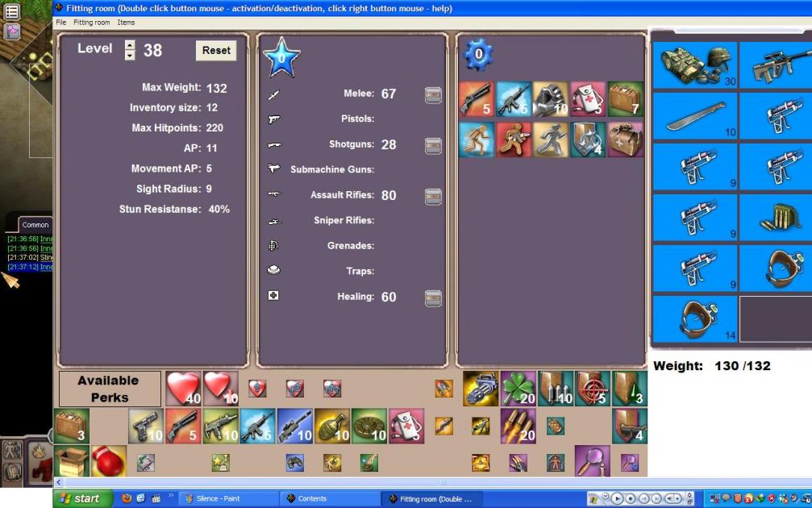Decrease level with the down arrow

130,56
